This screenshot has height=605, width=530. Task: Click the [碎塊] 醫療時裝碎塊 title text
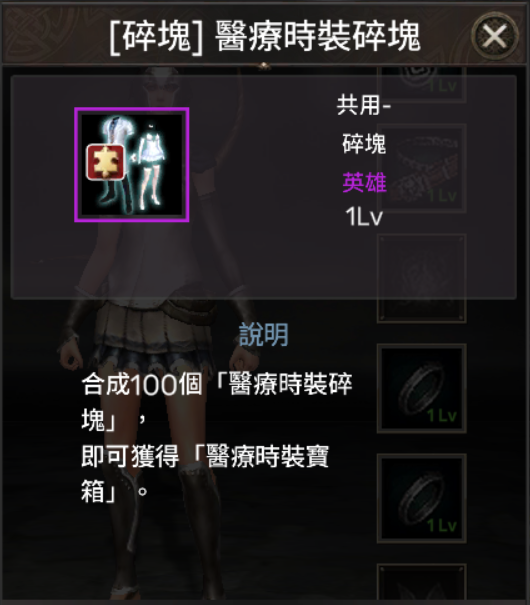[x=265, y=37]
